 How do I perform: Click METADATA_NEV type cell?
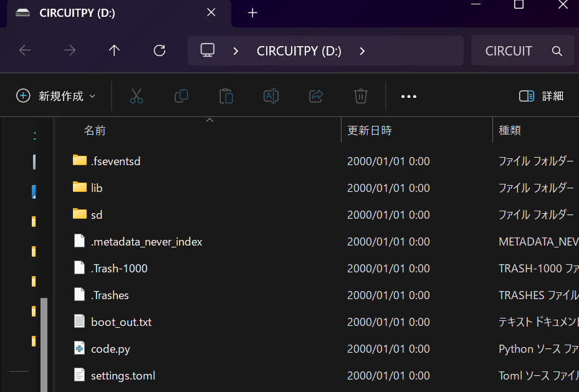pyautogui.click(x=538, y=241)
